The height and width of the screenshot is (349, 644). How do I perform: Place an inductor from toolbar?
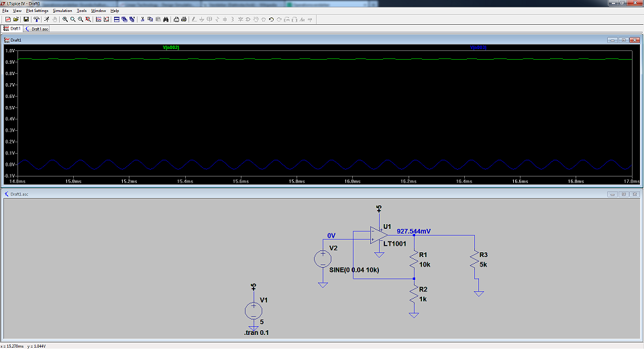click(x=233, y=19)
